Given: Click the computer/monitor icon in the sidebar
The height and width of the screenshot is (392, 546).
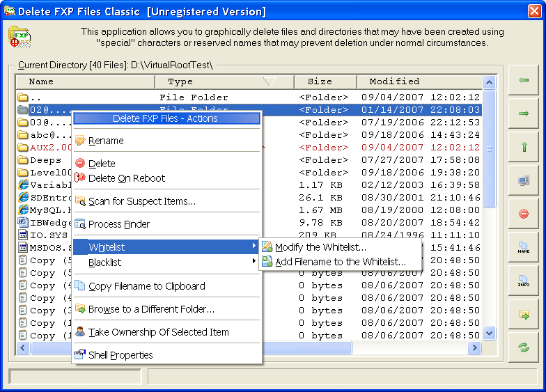Looking at the screenshot, I should click(524, 180).
